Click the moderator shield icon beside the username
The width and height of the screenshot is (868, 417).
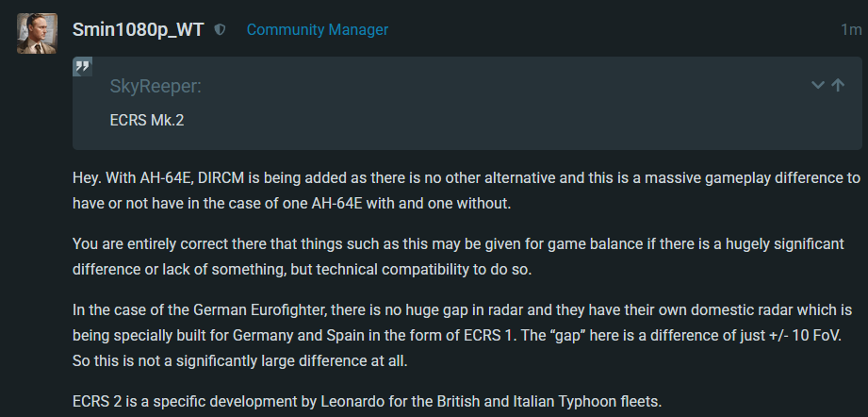pos(220,30)
